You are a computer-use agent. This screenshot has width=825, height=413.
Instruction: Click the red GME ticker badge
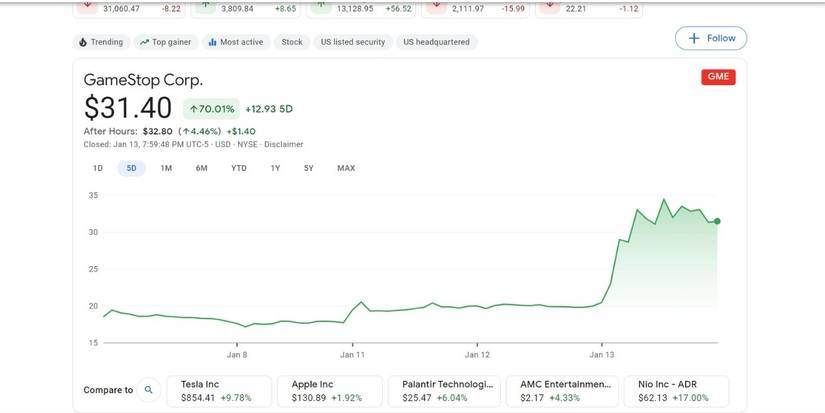pyautogui.click(x=718, y=77)
